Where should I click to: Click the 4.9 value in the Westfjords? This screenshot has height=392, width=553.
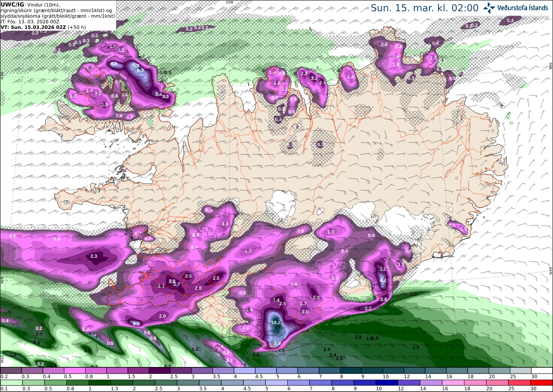click(x=114, y=64)
